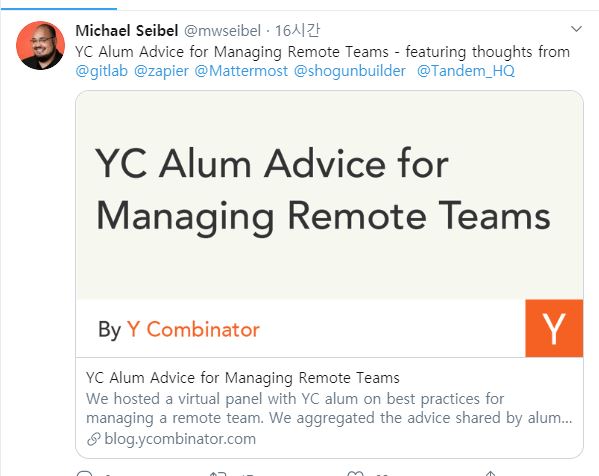599x476 pixels.
Task: Open the @zapier mention
Action: pos(161,71)
